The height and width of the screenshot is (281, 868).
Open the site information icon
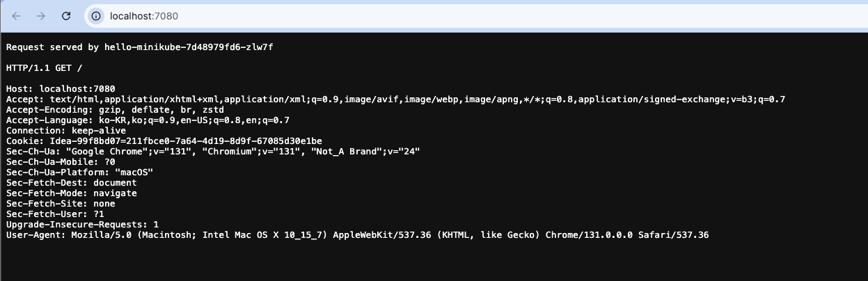click(96, 16)
